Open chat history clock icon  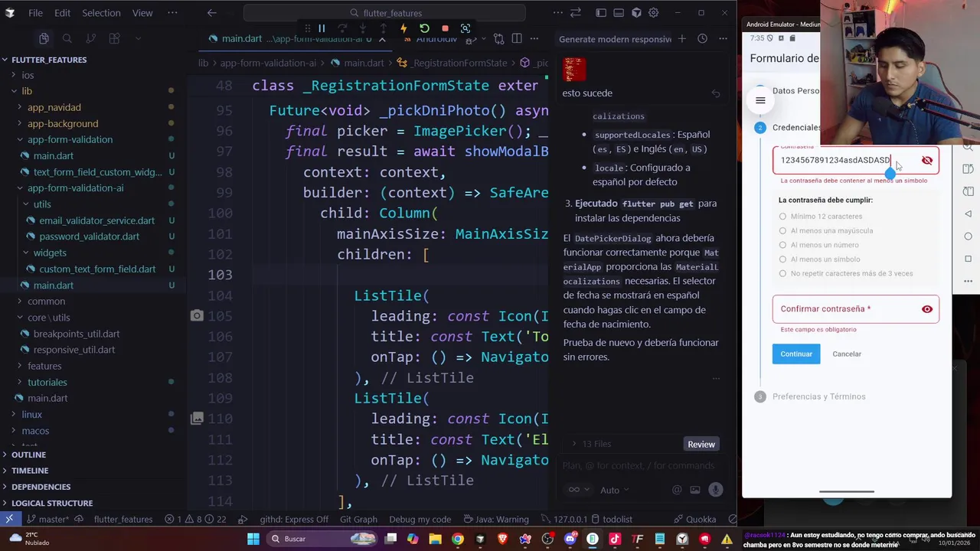702,39
